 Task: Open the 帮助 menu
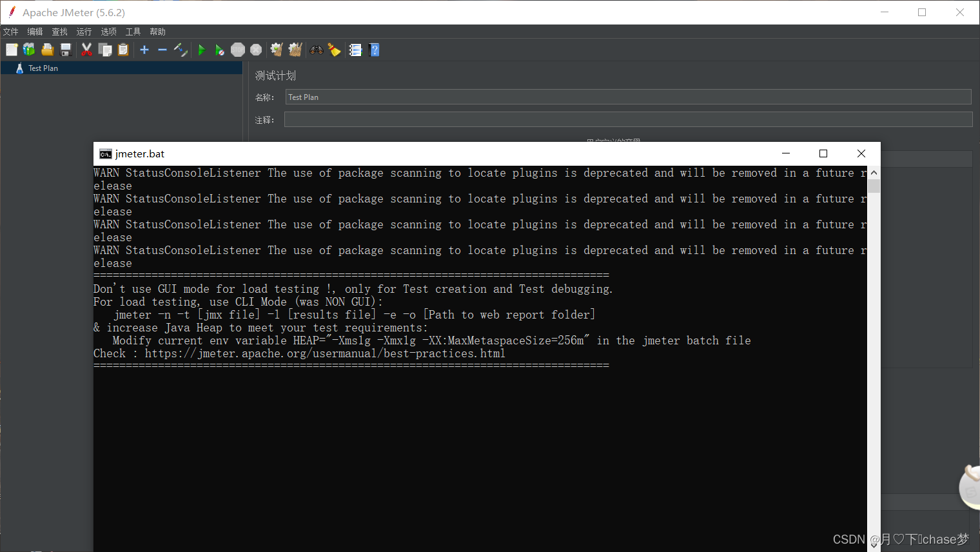pyautogui.click(x=157, y=32)
